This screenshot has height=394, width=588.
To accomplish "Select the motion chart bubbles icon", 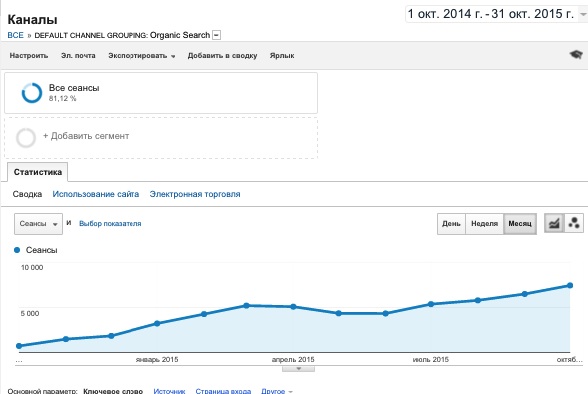I will point(574,223).
